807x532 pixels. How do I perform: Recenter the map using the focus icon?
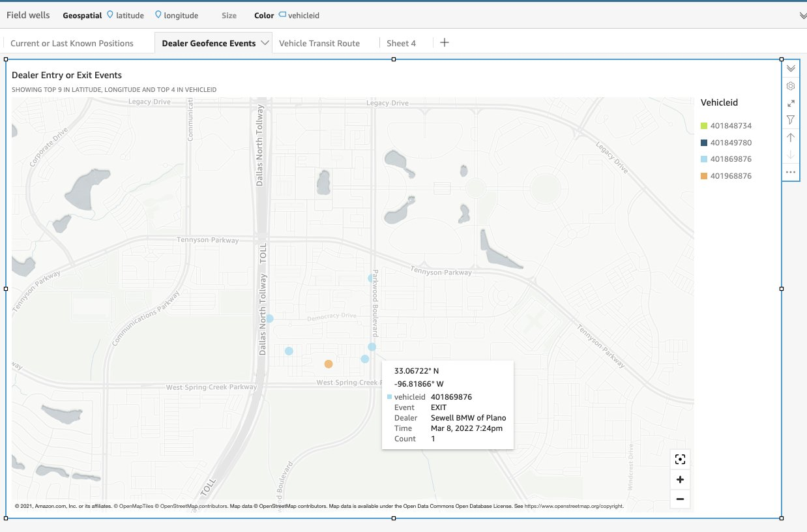tap(680, 459)
